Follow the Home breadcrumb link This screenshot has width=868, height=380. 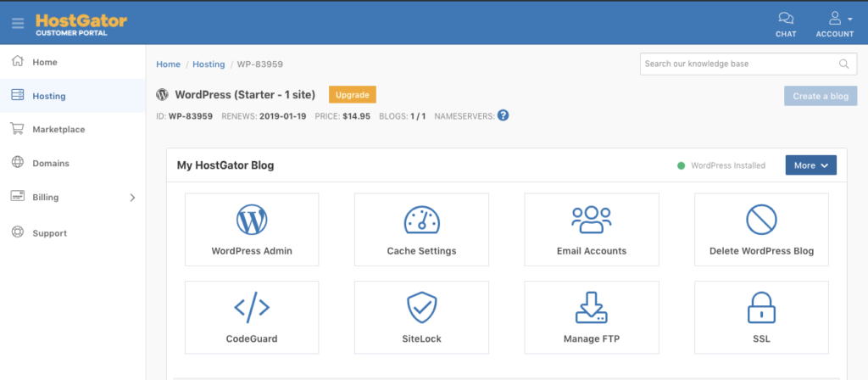(x=169, y=64)
